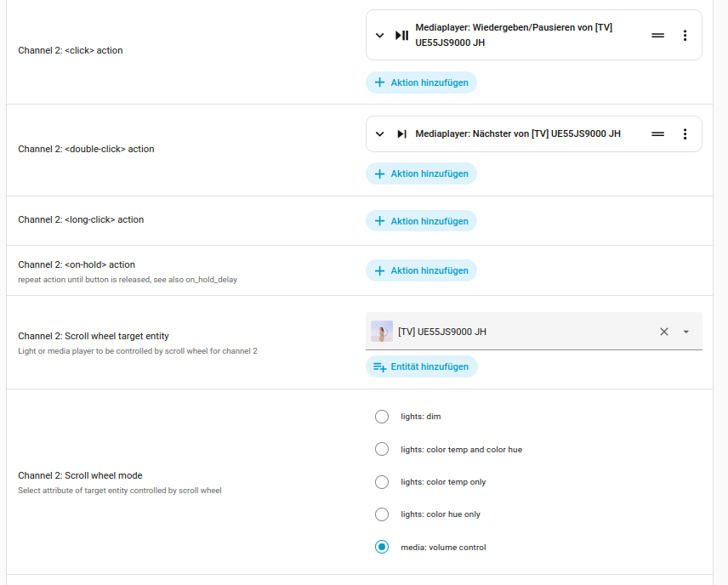Viewport: 728px width, 585px height.
Task: Add action for Channel 2 long-click
Action: click(422, 221)
